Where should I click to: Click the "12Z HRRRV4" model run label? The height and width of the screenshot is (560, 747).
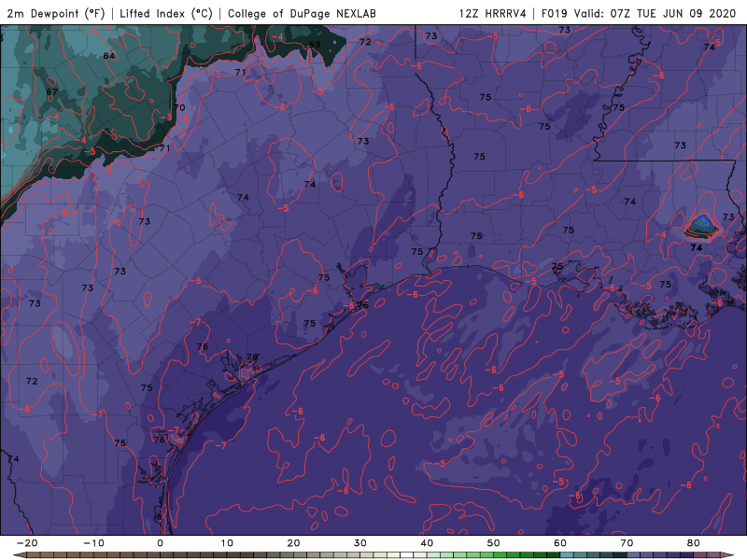493,13
